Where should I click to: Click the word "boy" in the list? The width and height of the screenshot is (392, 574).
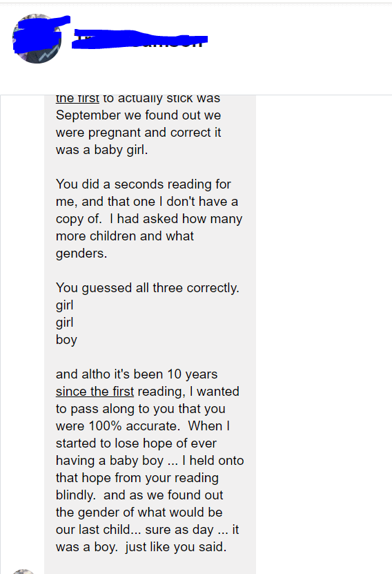[66, 340]
